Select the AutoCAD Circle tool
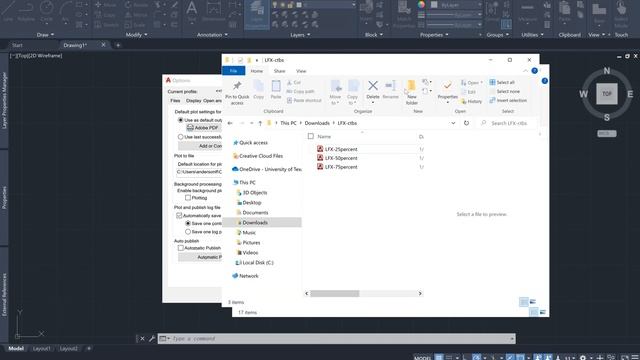Image resolution: width=640 pixels, height=360 pixels. tap(47, 11)
